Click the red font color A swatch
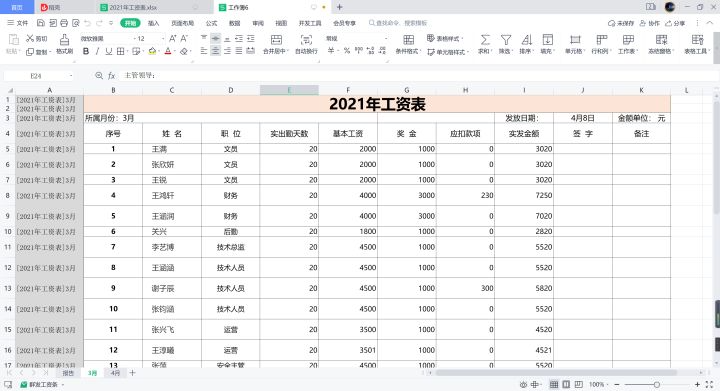 168,51
